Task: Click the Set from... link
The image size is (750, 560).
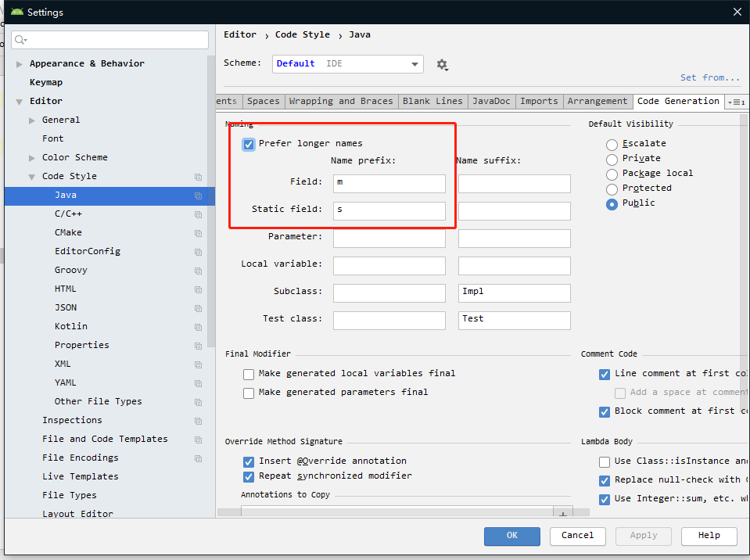Action: 710,77
